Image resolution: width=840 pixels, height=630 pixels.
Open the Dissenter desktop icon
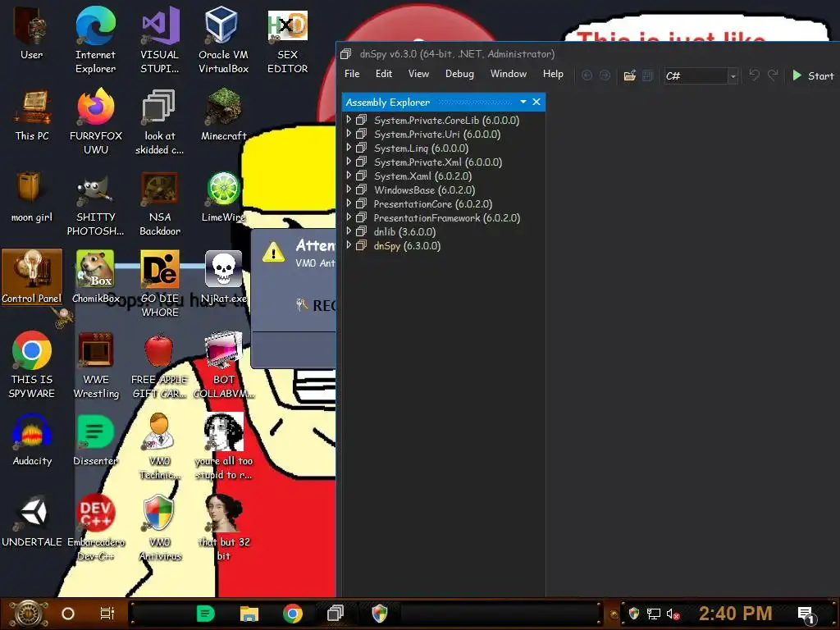[x=95, y=441]
